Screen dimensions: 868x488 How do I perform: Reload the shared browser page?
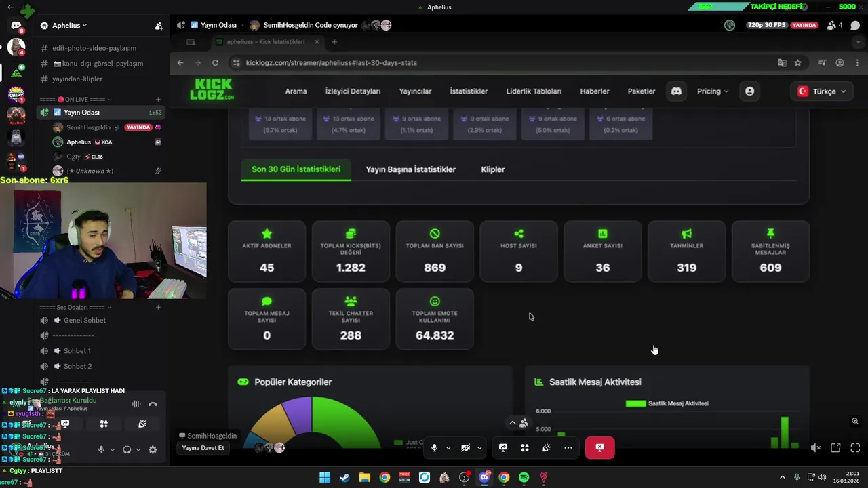(x=215, y=62)
